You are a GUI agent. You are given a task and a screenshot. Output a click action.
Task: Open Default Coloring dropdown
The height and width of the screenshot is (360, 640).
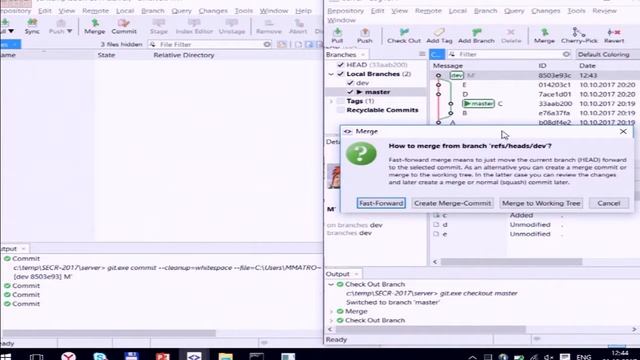(x=607, y=54)
